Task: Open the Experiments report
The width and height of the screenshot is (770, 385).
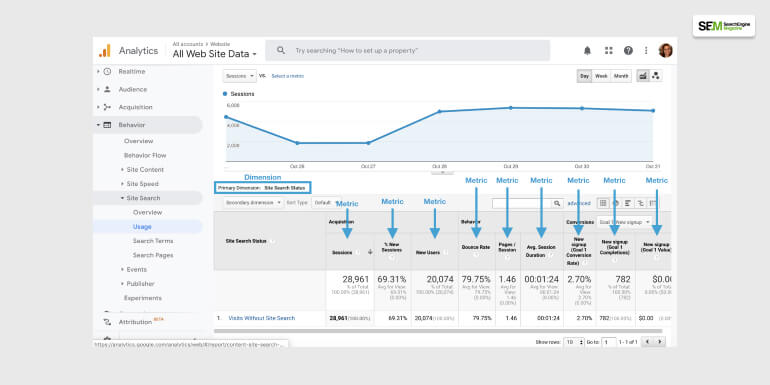Action: pyautogui.click(x=142, y=298)
